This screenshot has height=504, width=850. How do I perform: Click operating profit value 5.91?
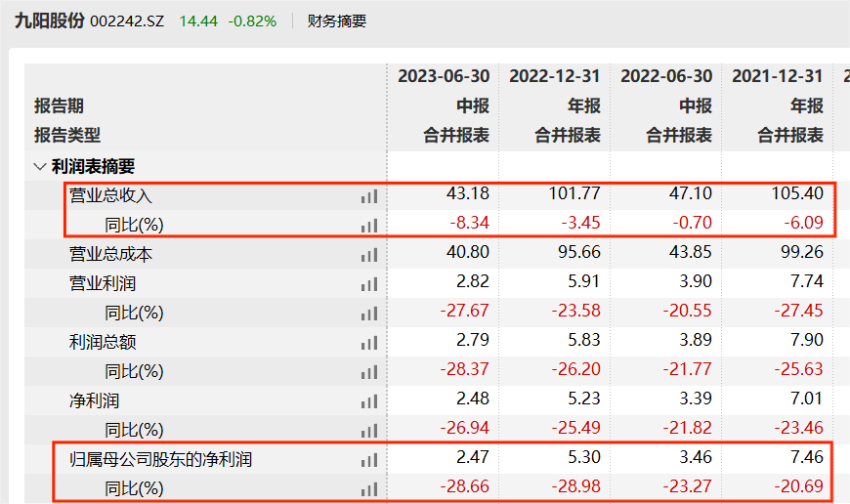tap(584, 281)
